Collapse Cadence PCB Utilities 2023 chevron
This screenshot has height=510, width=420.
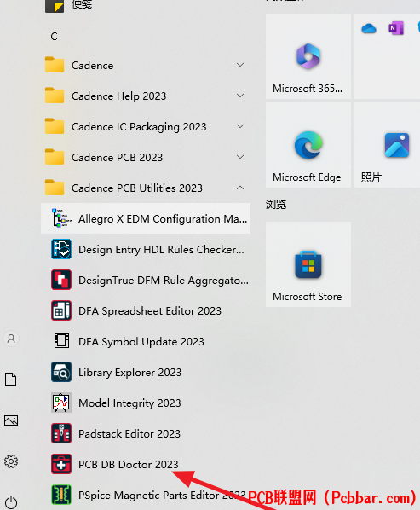240,188
